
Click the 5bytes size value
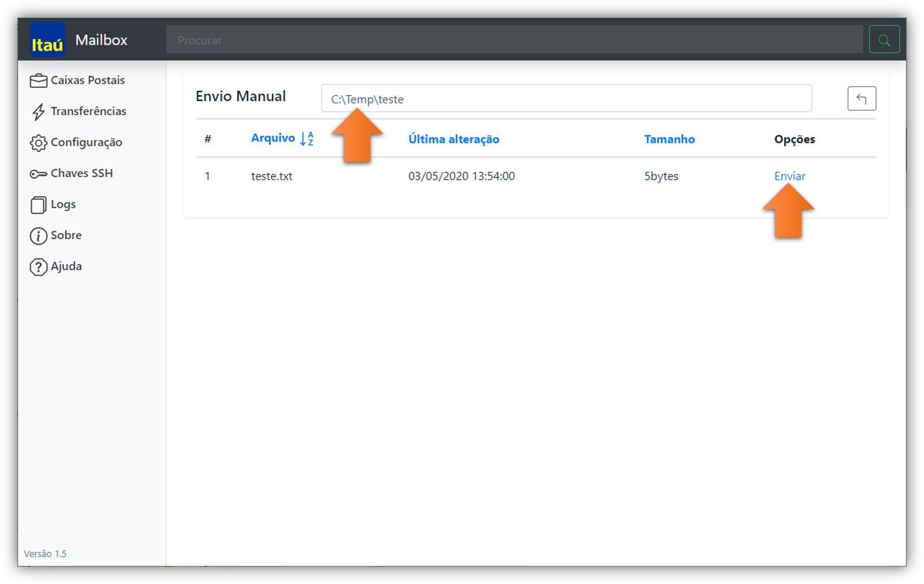(661, 176)
